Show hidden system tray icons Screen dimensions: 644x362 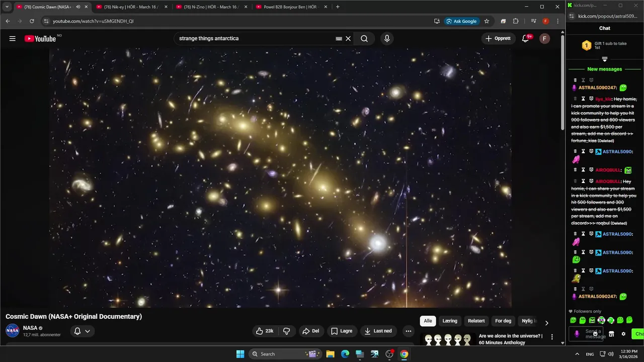tap(577, 354)
